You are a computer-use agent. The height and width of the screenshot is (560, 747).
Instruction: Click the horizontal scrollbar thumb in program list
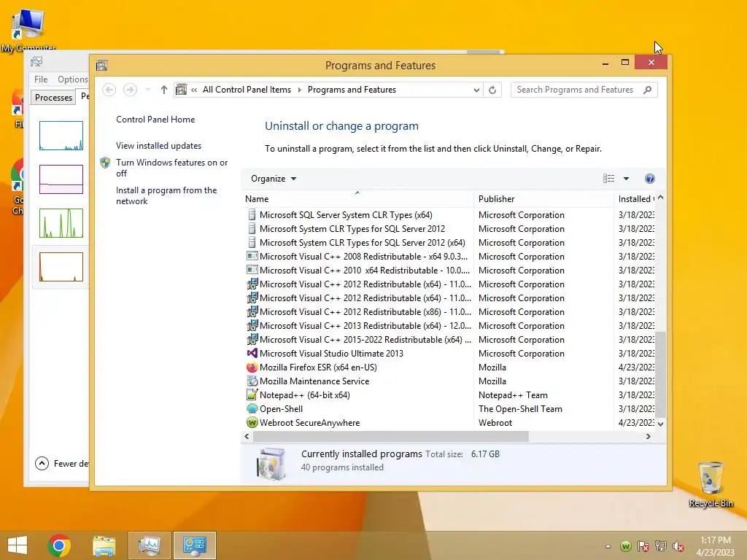coord(391,436)
